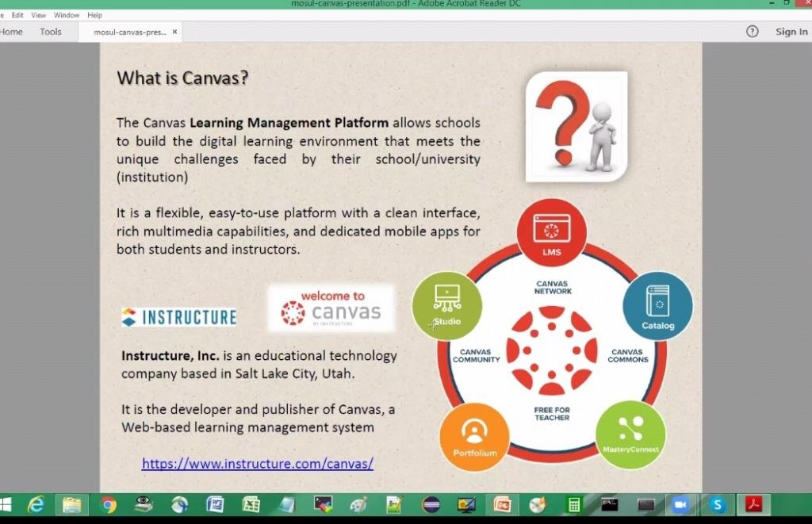
Task: Open the View menu
Action: (x=38, y=15)
